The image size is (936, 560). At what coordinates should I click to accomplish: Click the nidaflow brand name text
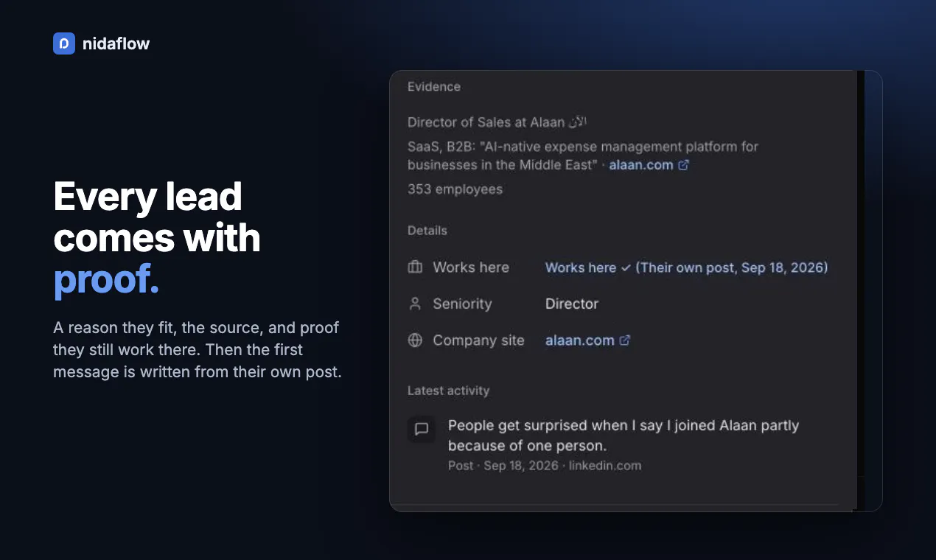(x=116, y=43)
